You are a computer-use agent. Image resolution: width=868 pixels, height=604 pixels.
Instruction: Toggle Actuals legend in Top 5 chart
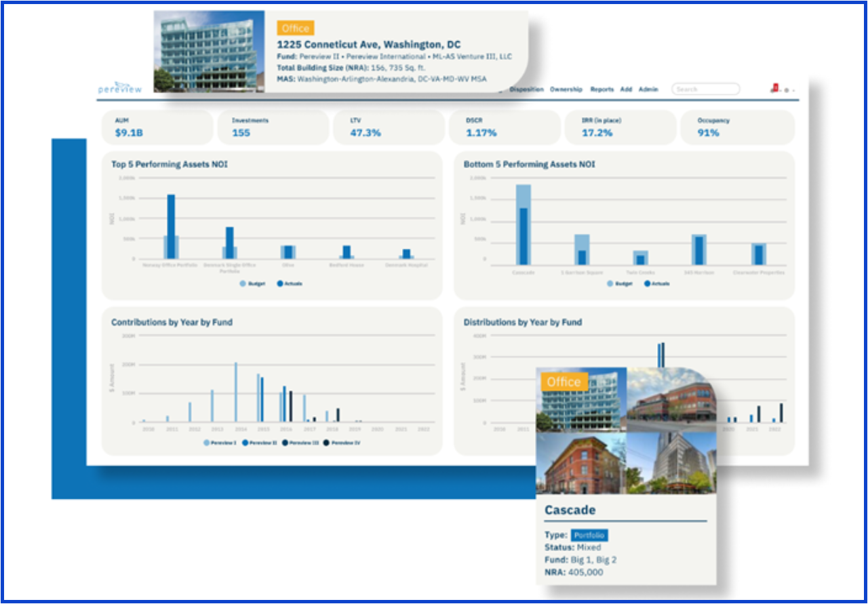290,283
